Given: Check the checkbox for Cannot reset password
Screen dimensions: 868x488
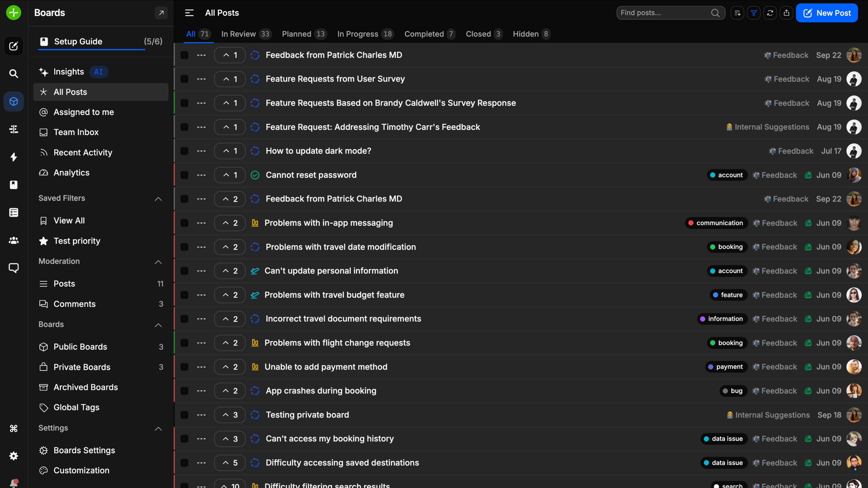Looking at the screenshot, I should tap(185, 175).
